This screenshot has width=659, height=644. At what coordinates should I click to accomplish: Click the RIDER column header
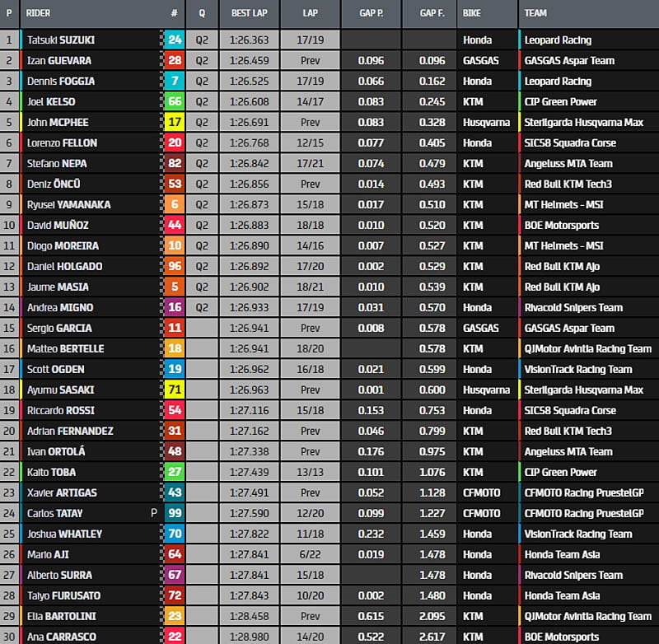tap(39, 13)
